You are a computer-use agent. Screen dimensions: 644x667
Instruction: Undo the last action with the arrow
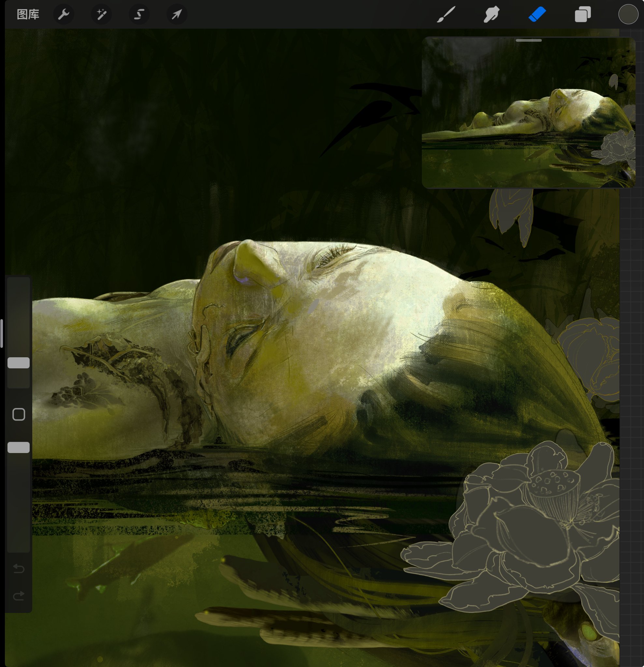[x=19, y=568]
